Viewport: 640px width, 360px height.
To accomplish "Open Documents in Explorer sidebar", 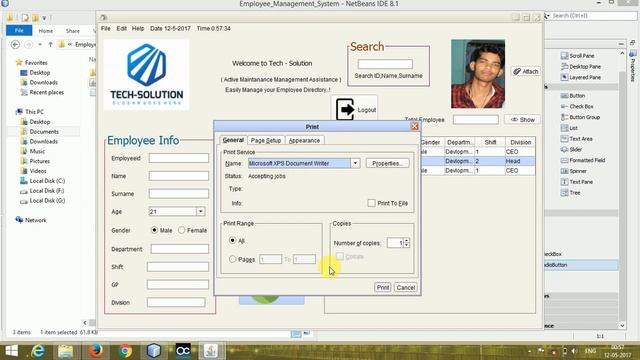I will [x=44, y=131].
